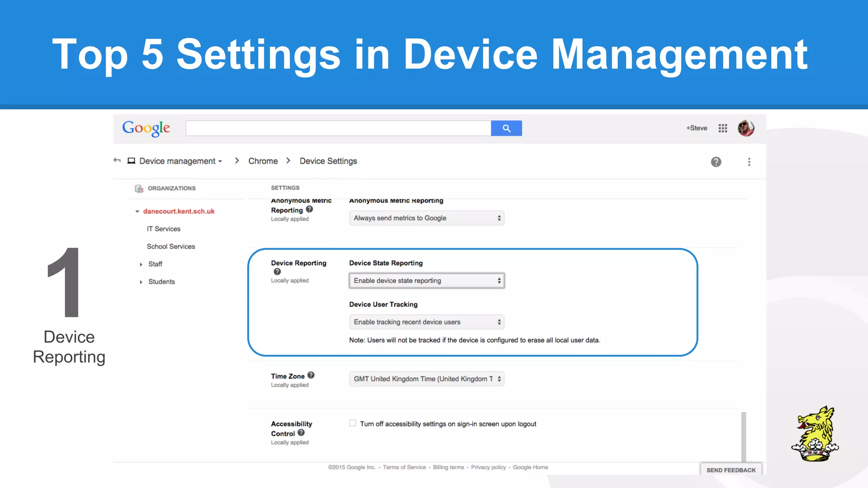This screenshot has height=488, width=868.
Task: Click Chrome in the breadcrumb
Action: click(263, 161)
